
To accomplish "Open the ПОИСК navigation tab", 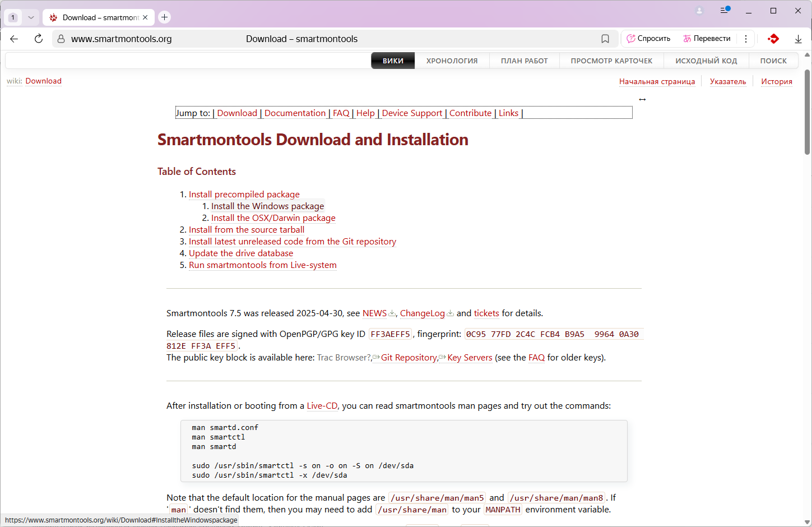I will (773, 61).
